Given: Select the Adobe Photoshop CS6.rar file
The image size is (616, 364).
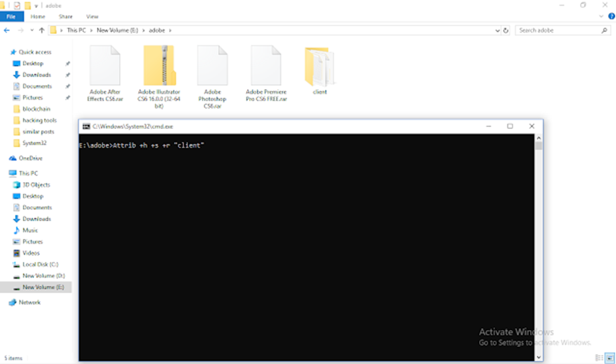Looking at the screenshot, I should [x=212, y=77].
